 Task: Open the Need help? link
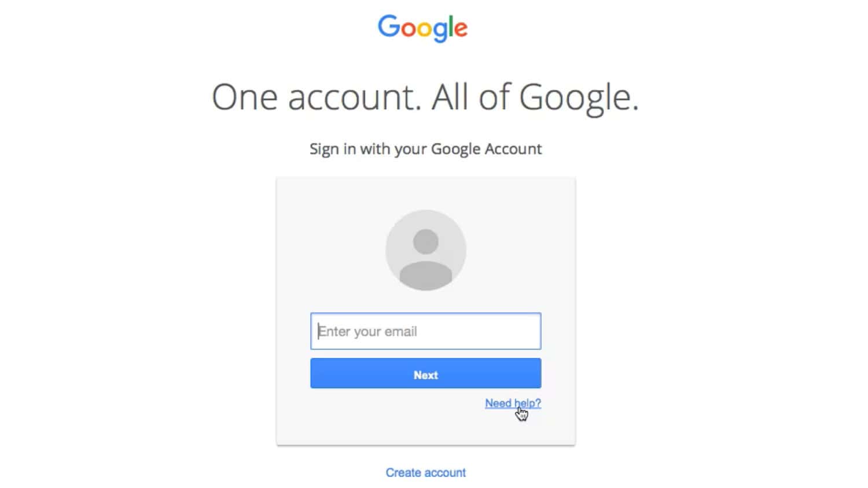tap(513, 403)
